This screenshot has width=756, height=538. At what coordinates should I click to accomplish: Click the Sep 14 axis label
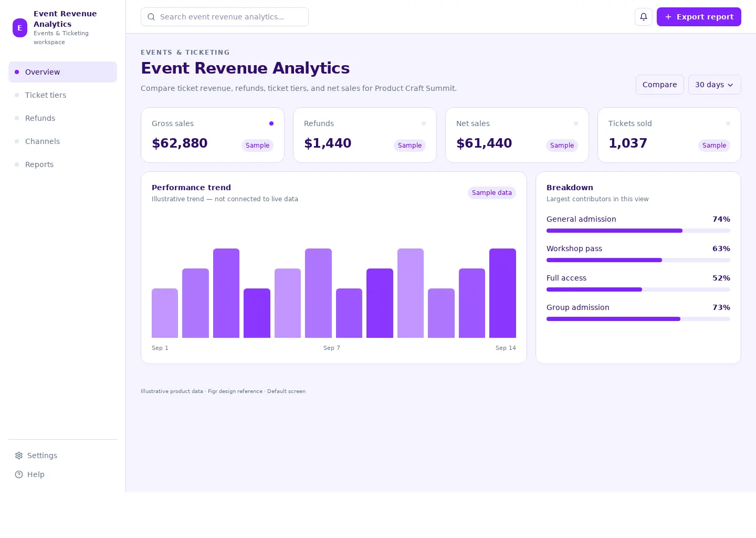tap(506, 348)
